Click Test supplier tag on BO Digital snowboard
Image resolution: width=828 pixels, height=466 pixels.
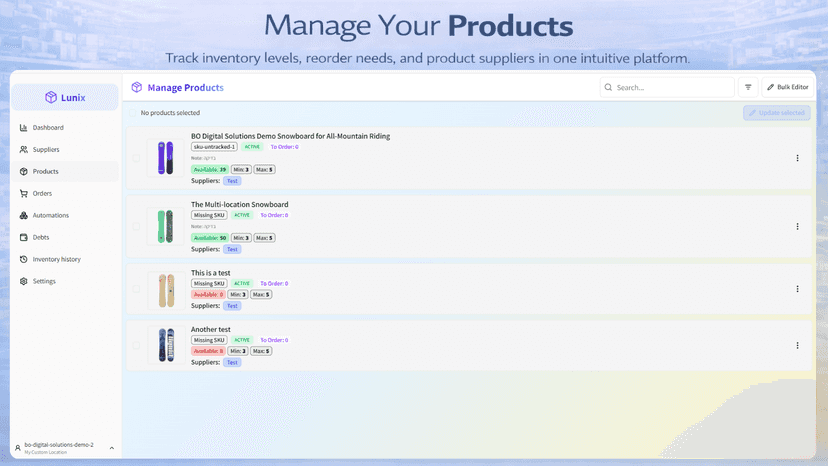tap(232, 181)
